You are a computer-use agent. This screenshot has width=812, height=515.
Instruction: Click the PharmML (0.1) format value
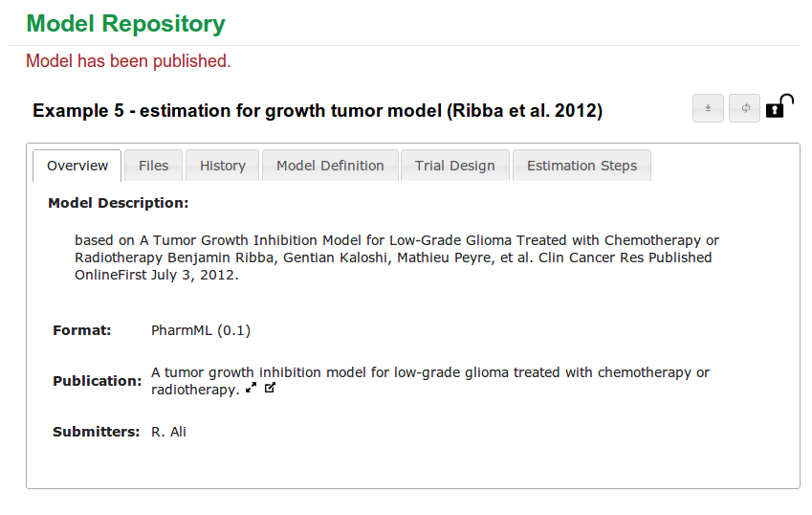tap(201, 330)
